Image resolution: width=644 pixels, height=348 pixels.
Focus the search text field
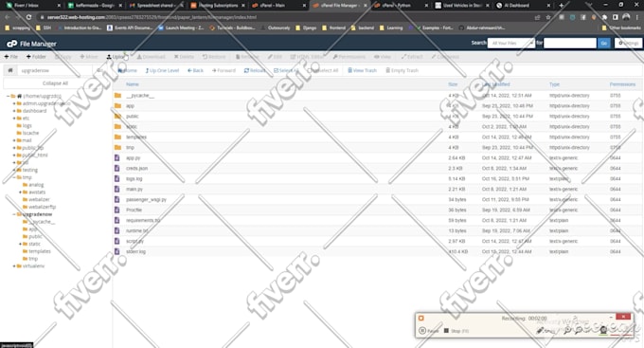[570, 43]
